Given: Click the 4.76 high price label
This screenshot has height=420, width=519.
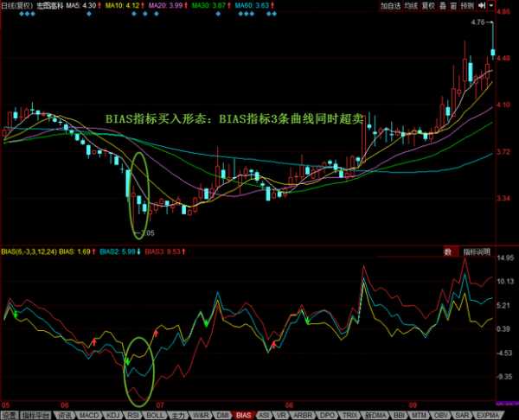Looking at the screenshot, I should pyautogui.click(x=477, y=22).
